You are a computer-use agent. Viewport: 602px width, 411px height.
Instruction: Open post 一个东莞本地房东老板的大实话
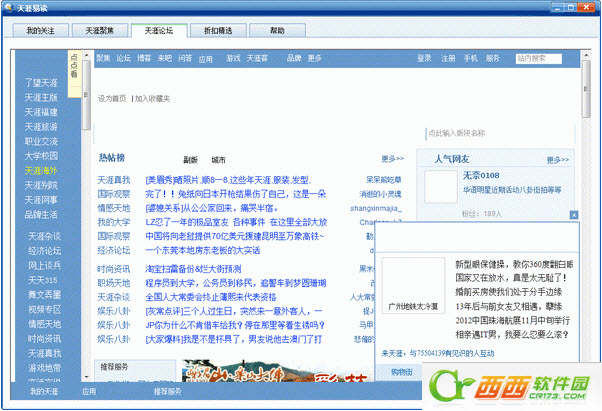coord(203,251)
